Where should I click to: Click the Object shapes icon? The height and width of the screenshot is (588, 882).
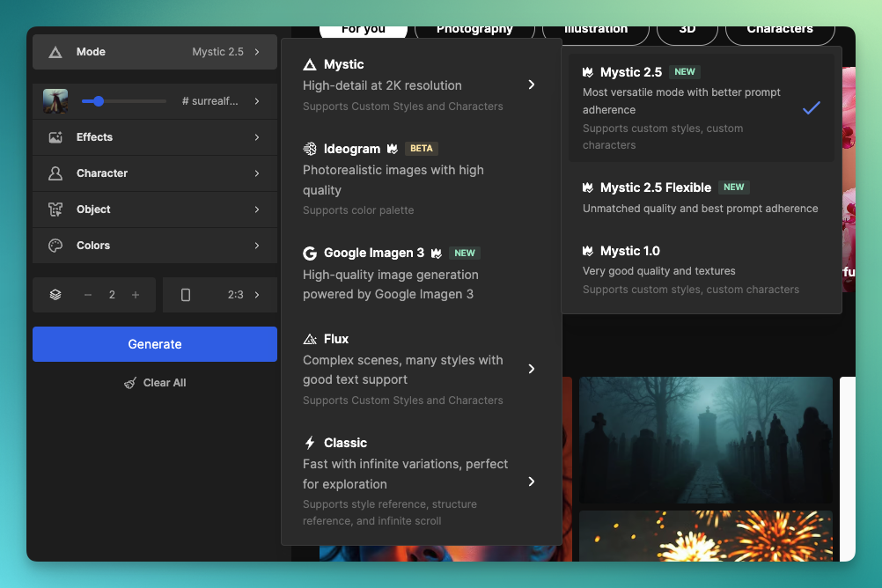click(55, 209)
